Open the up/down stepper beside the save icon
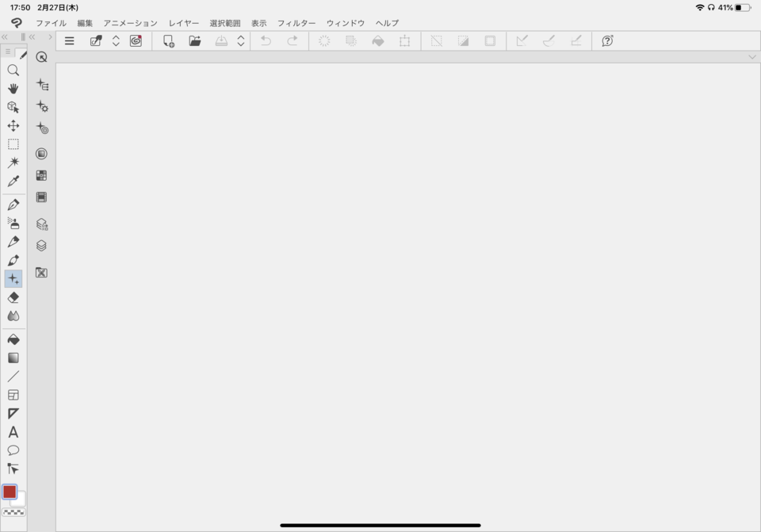The width and height of the screenshot is (761, 532). pos(241,41)
